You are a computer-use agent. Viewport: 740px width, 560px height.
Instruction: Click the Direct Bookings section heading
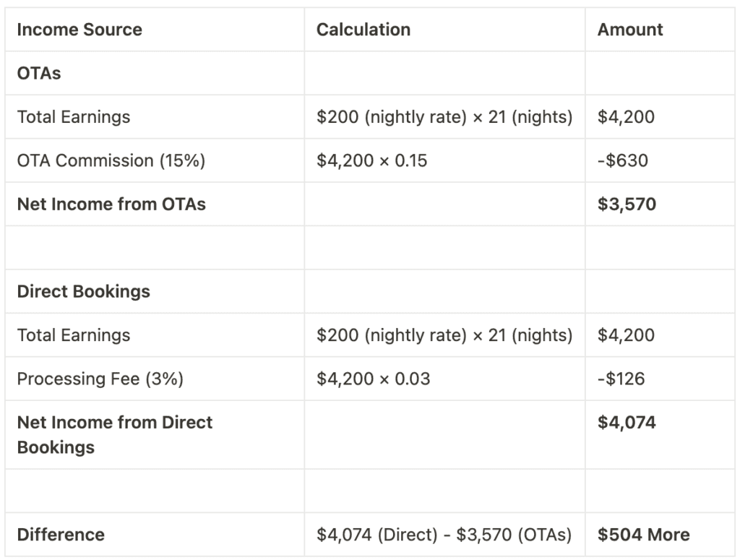[84, 291]
